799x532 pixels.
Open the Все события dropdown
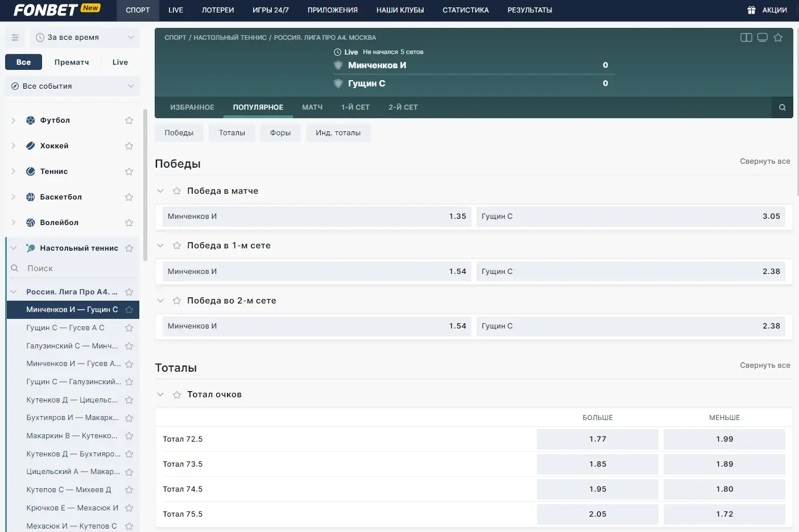tap(72, 86)
